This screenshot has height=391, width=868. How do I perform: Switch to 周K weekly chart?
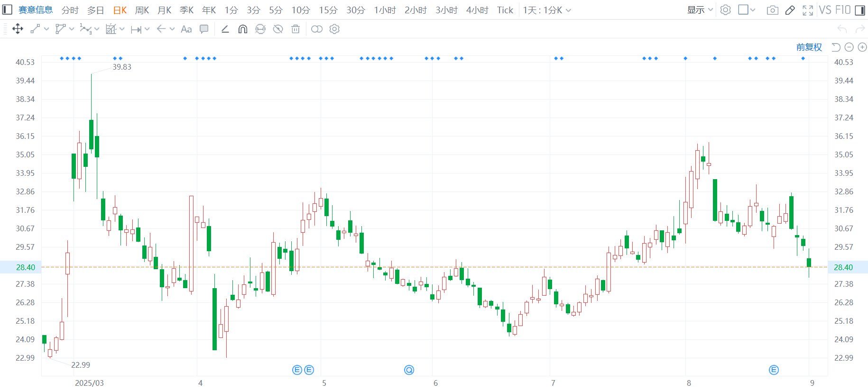tap(142, 10)
